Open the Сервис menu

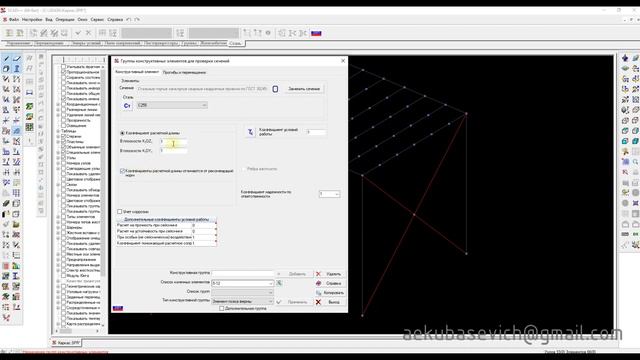97,19
